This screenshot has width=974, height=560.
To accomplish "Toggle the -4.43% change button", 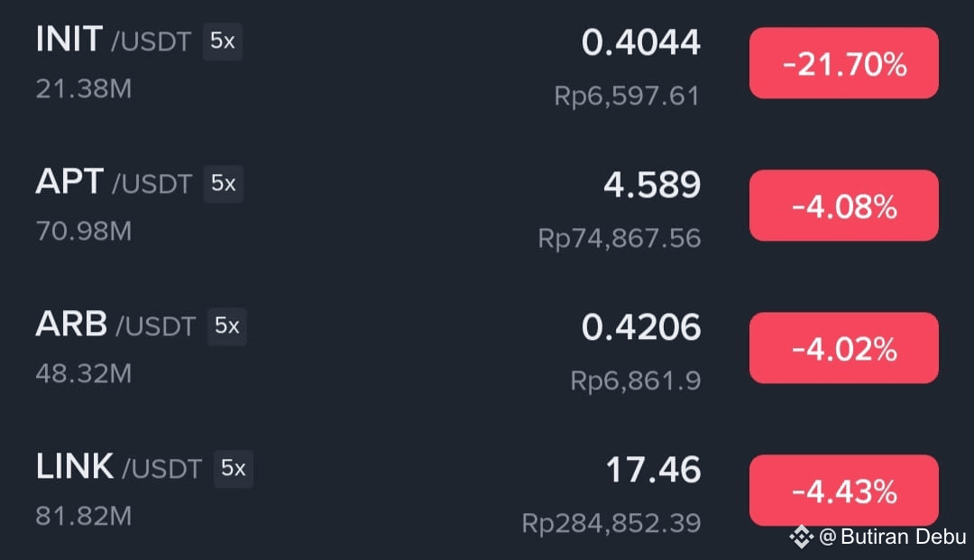I will tap(843, 491).
